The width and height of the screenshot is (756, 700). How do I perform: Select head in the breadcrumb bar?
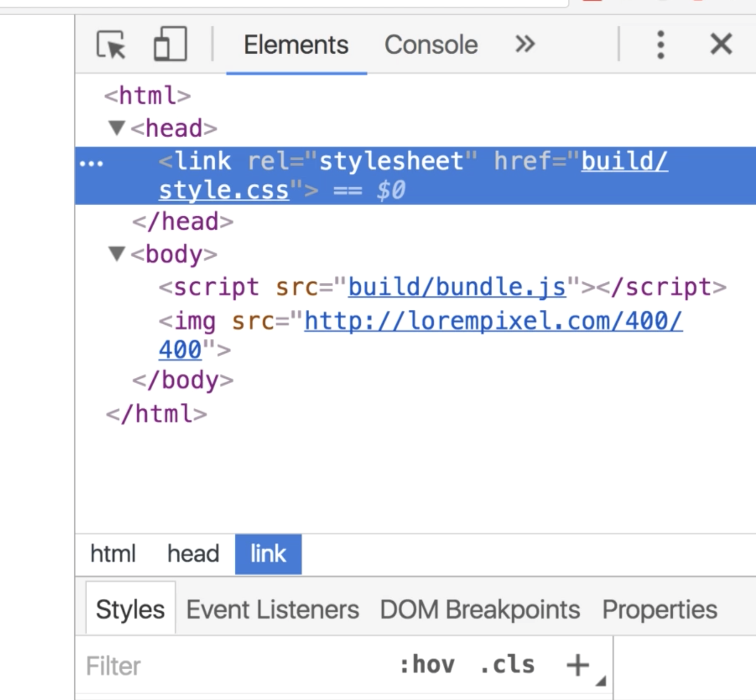pyautogui.click(x=193, y=554)
